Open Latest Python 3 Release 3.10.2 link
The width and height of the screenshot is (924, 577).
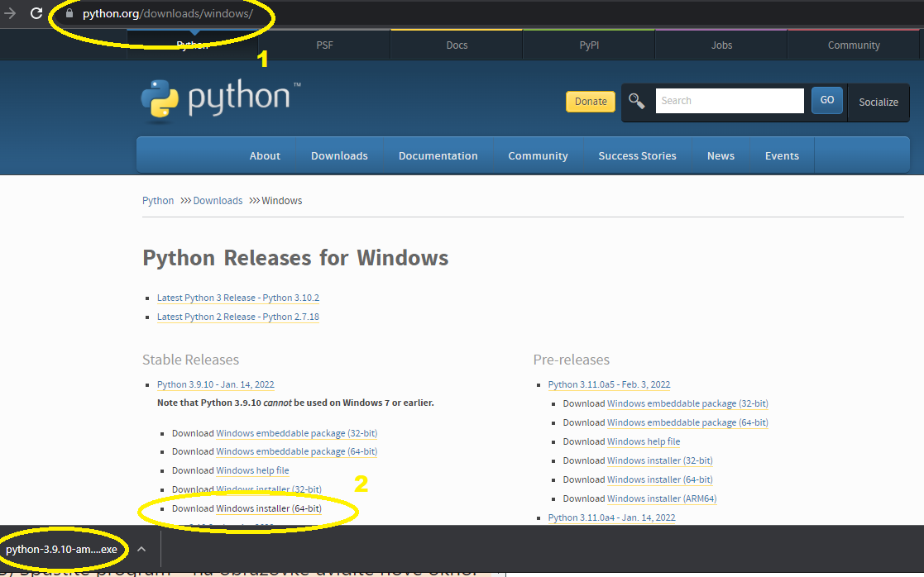238,298
